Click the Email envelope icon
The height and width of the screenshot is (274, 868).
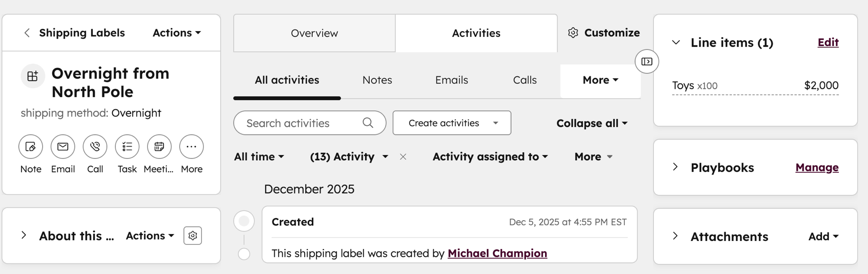pyautogui.click(x=63, y=147)
